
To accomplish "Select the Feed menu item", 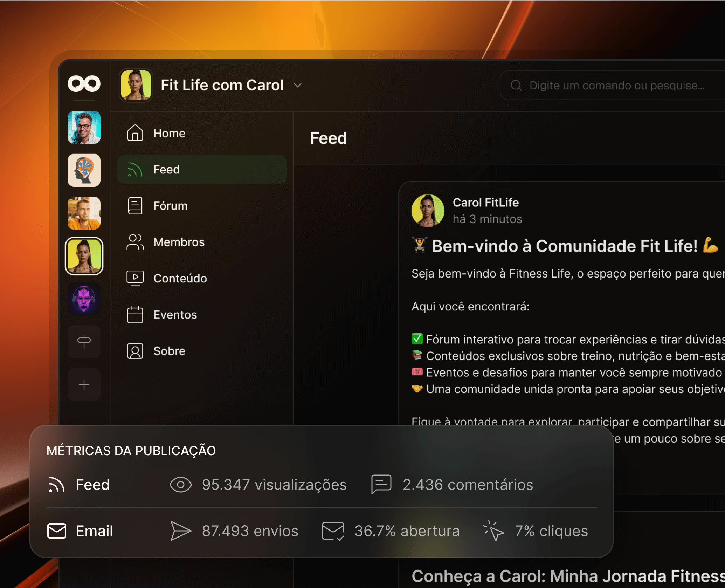I will pos(167,169).
